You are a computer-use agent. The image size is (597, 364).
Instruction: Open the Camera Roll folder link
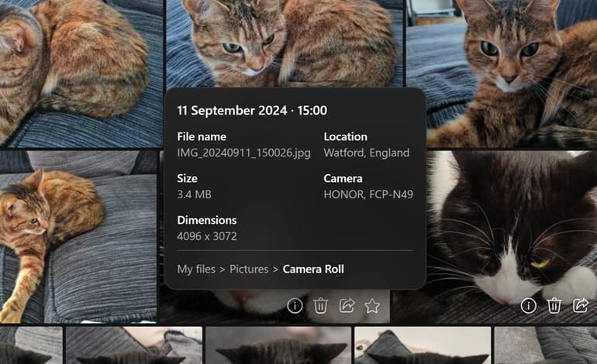[313, 269]
